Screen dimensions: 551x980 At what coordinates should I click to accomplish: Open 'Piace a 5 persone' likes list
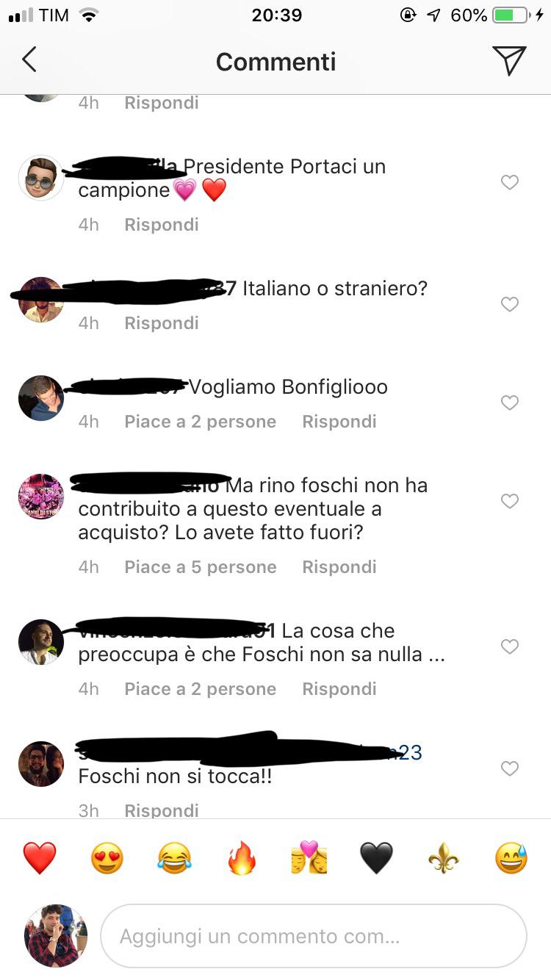tap(201, 567)
